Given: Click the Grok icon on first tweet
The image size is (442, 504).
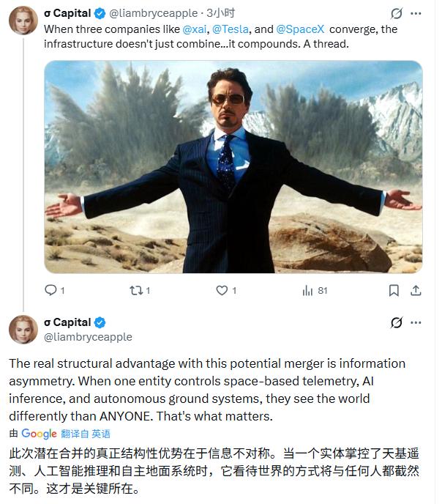Looking at the screenshot, I should [397, 13].
